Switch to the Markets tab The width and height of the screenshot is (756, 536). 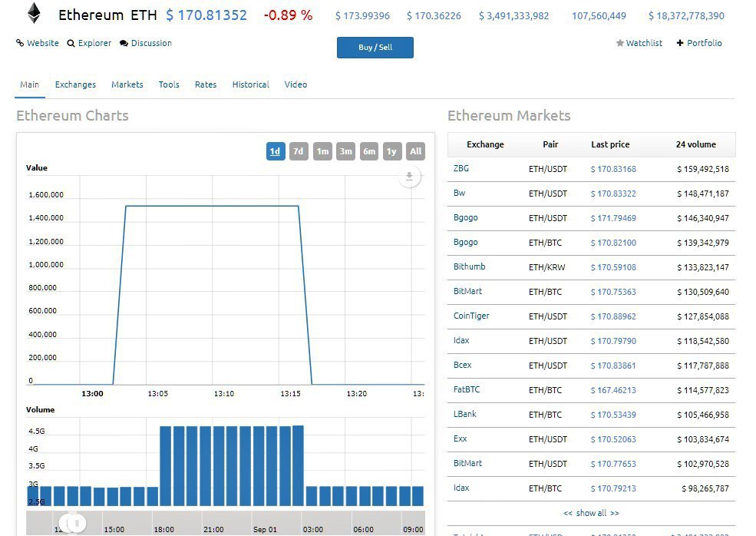pos(127,84)
